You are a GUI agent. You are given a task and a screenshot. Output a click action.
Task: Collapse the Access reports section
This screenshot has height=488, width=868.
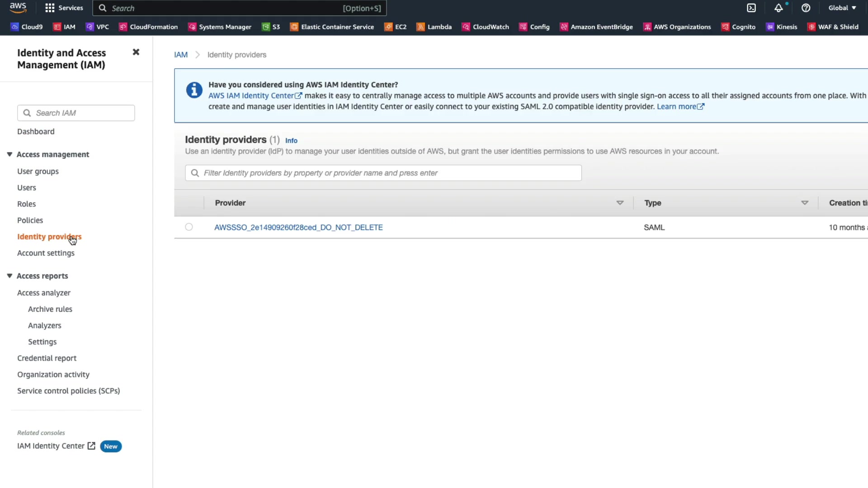[x=9, y=276]
